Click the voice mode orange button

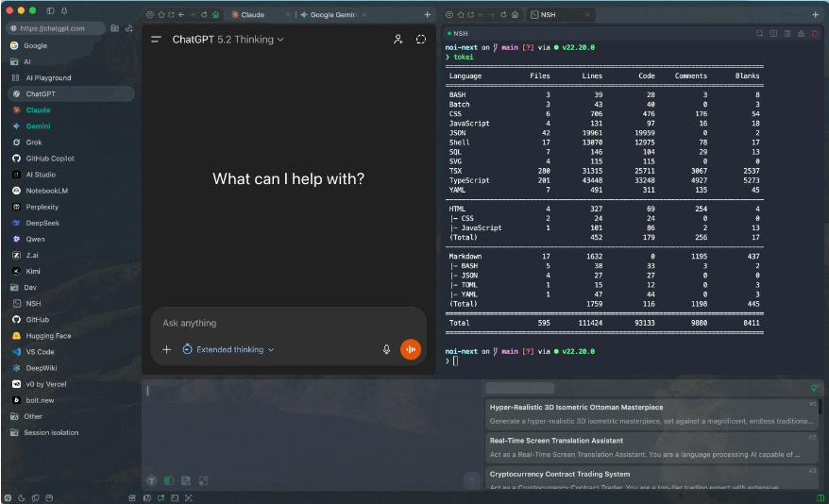point(410,349)
